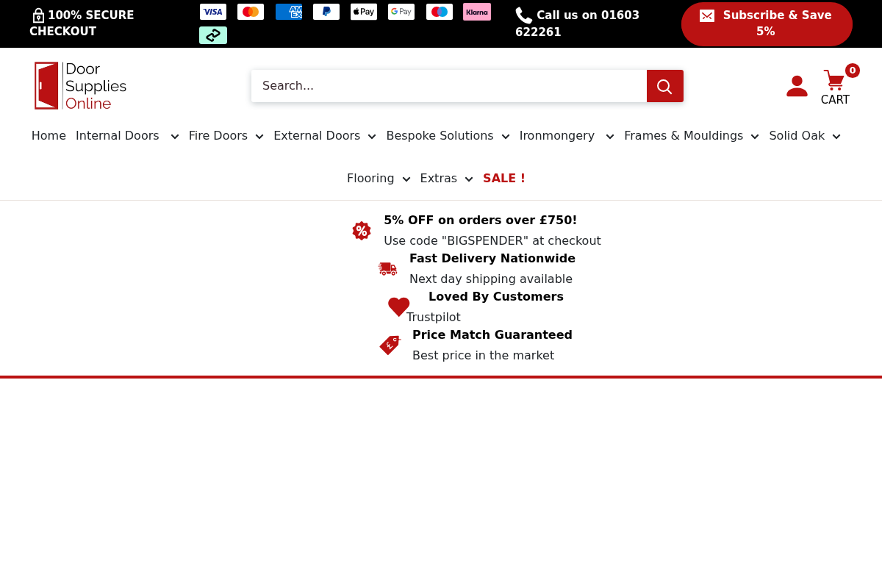Open the Fire Doors menu chevron
Viewport: 882px width, 588px height.
259,136
